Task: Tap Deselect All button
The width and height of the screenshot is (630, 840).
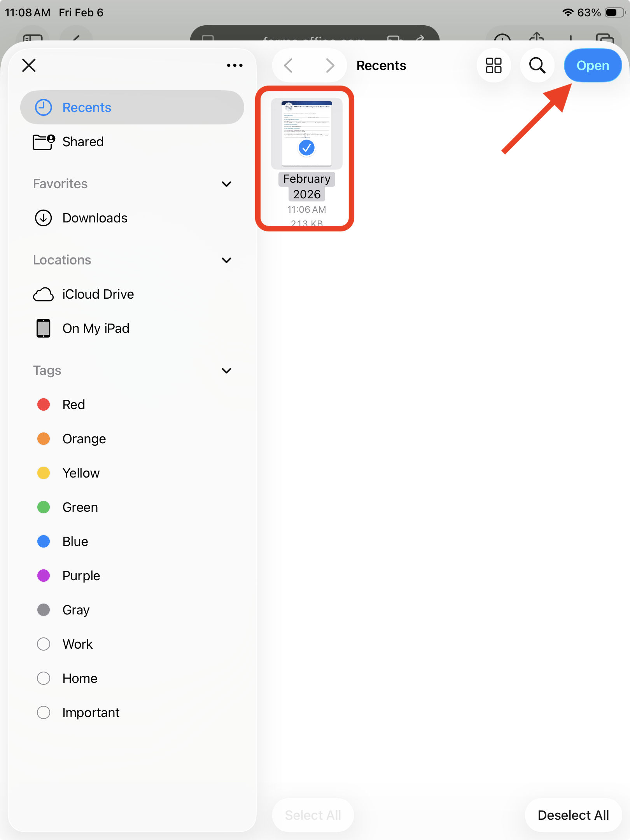Action: pyautogui.click(x=573, y=815)
